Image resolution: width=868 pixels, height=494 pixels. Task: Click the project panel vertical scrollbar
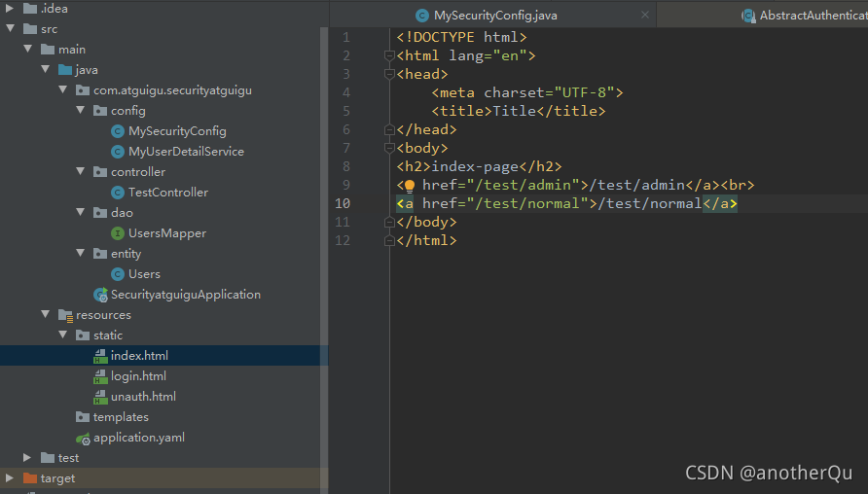(324, 260)
